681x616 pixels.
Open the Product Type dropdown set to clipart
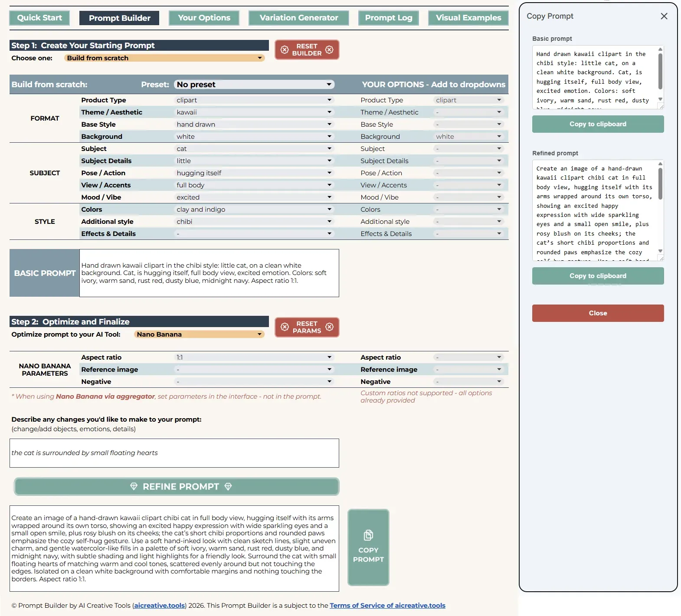254,100
